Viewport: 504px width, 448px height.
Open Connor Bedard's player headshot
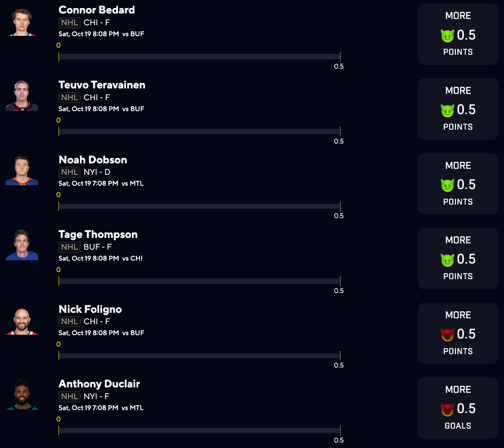click(x=22, y=21)
